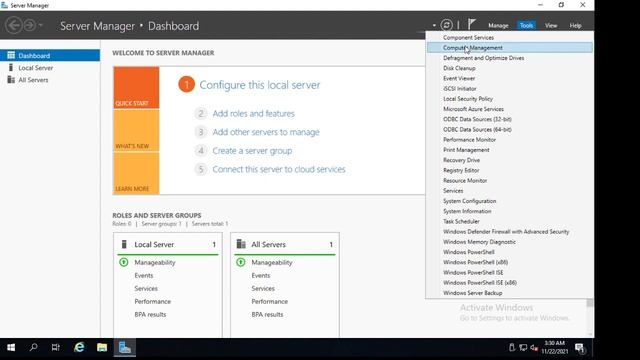This screenshot has width=640, height=360.
Task: Open BPA results in All Servers tile
Action: tap(267, 314)
